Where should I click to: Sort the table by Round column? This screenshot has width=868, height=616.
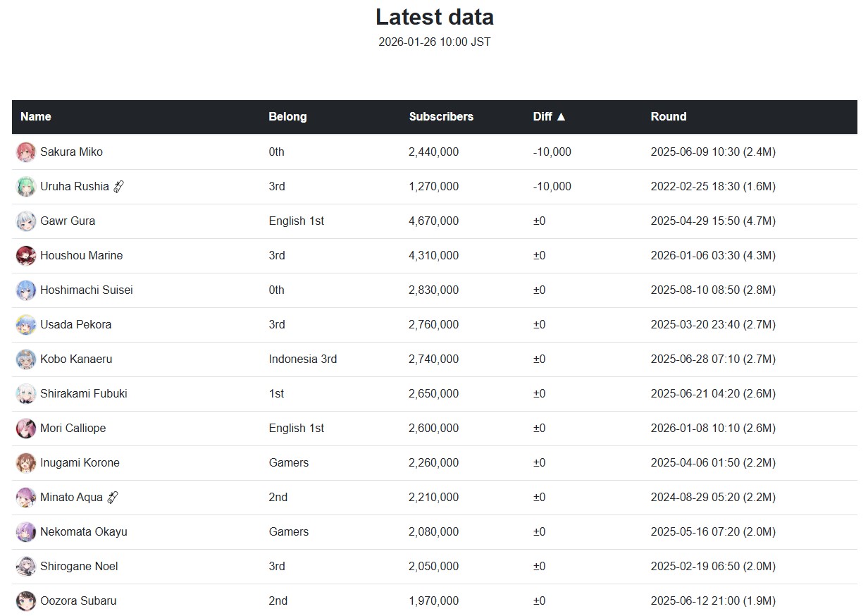click(669, 117)
